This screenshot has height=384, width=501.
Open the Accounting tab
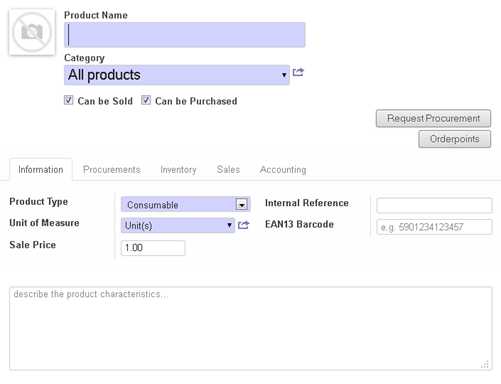[283, 170]
